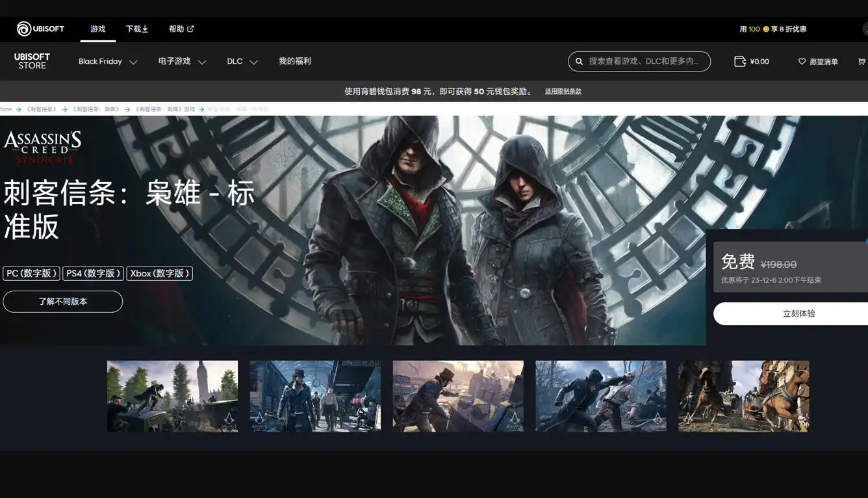Click the 免费 price label
868x498 pixels.
[738, 262]
